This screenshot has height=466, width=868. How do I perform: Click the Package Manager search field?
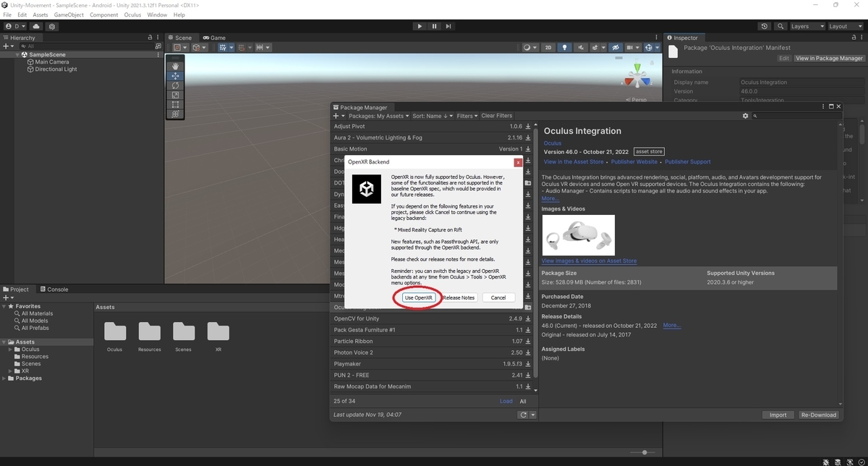pos(796,116)
